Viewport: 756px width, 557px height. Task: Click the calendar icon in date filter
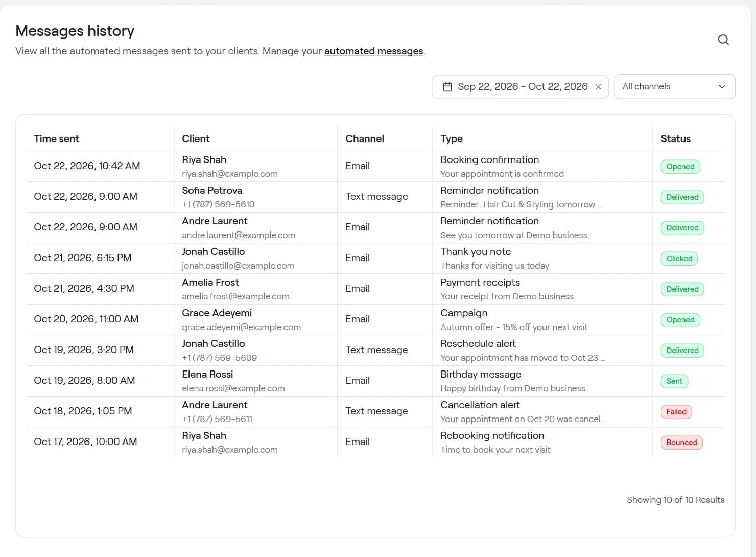coord(447,87)
